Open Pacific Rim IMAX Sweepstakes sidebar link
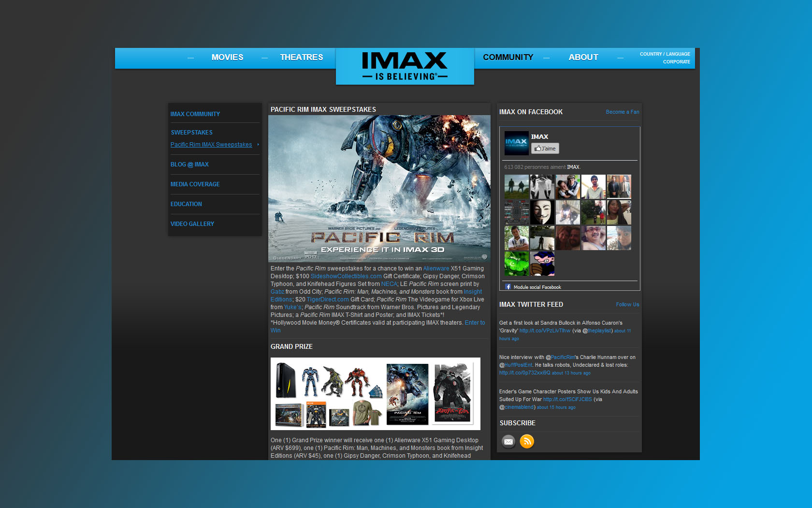This screenshot has width=812, height=508. point(211,145)
